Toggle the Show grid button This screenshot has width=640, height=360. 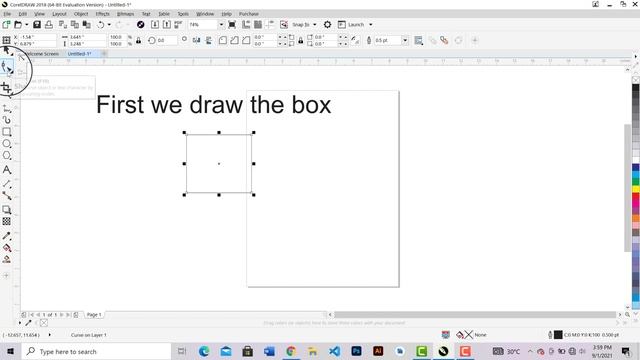pyautogui.click(x=258, y=24)
